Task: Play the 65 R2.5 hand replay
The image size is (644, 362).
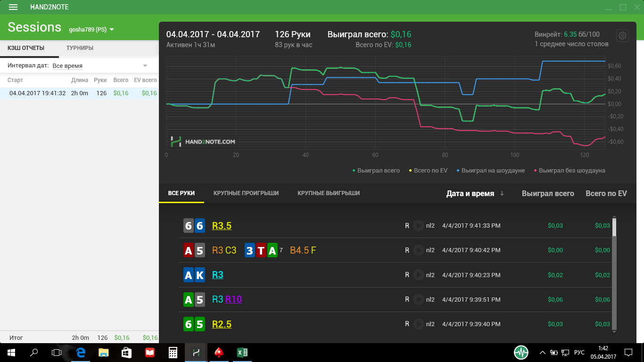Action: [x=418, y=324]
